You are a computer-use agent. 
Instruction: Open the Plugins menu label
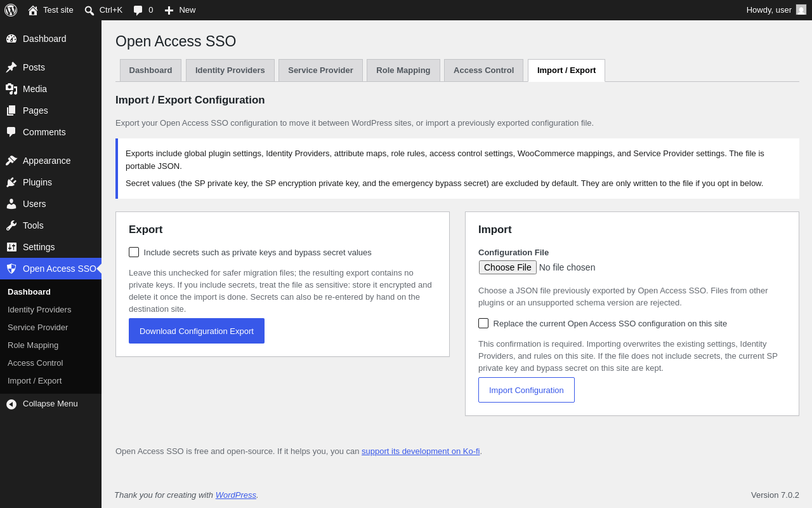[37, 182]
